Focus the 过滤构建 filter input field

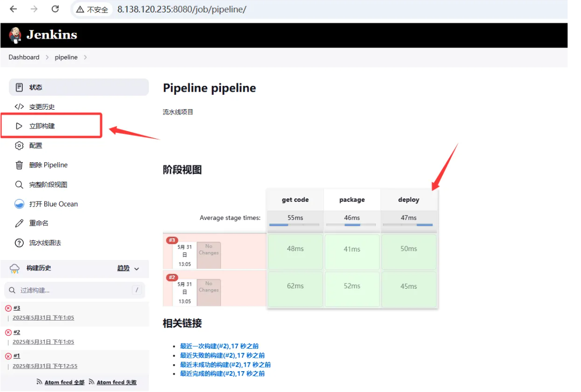tap(74, 290)
